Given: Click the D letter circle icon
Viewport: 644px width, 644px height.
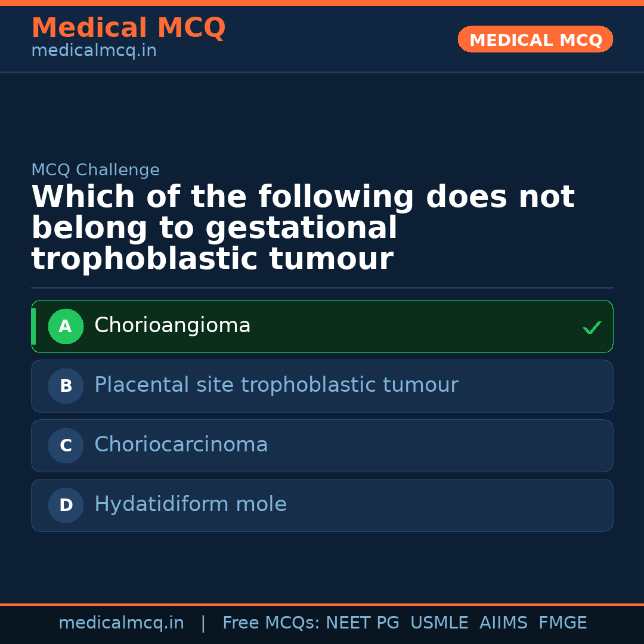Looking at the screenshot, I should pyautogui.click(x=66, y=505).
